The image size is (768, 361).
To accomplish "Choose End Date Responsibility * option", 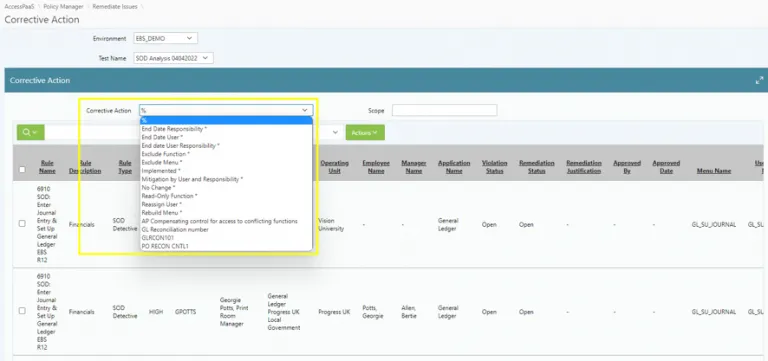I will point(226,129).
